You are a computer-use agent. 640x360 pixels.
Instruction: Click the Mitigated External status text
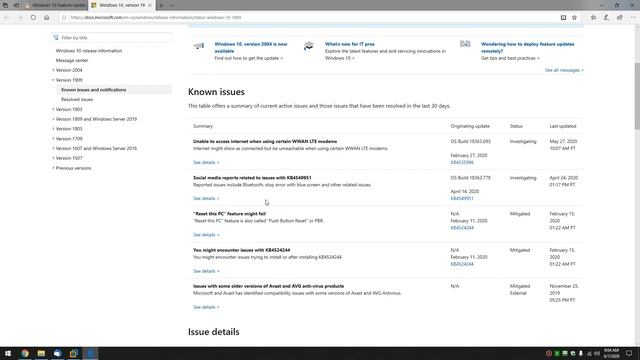[520, 289]
